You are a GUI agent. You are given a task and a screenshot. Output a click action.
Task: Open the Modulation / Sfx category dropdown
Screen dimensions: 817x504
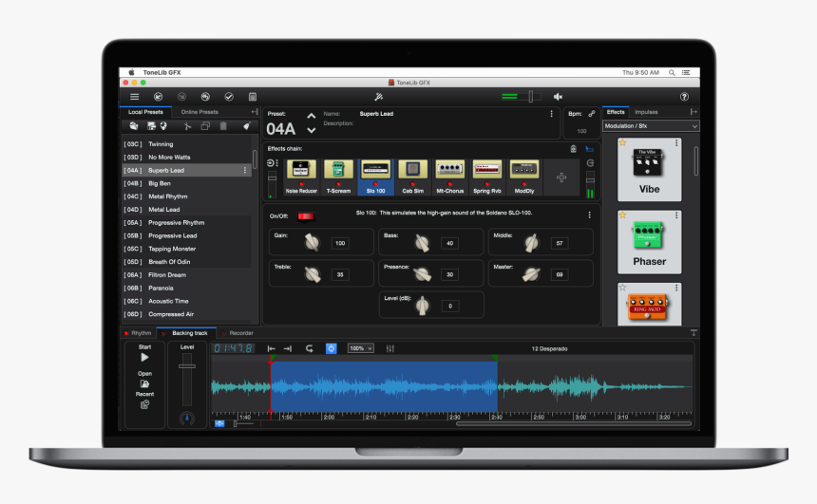(651, 126)
